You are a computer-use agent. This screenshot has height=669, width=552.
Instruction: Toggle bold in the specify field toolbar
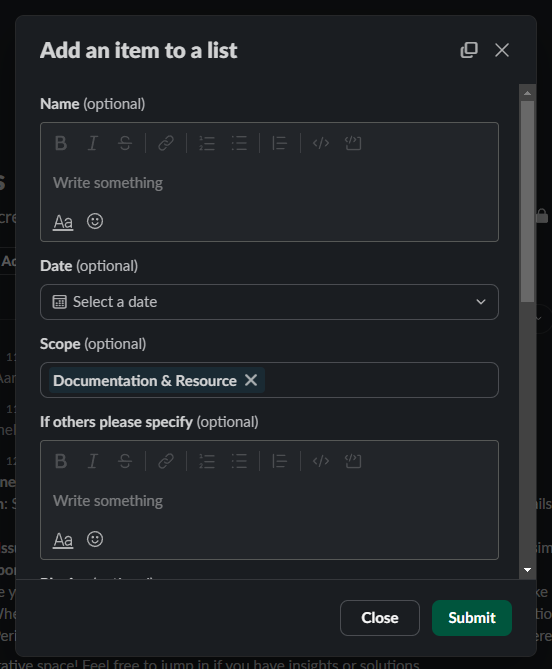(61, 461)
